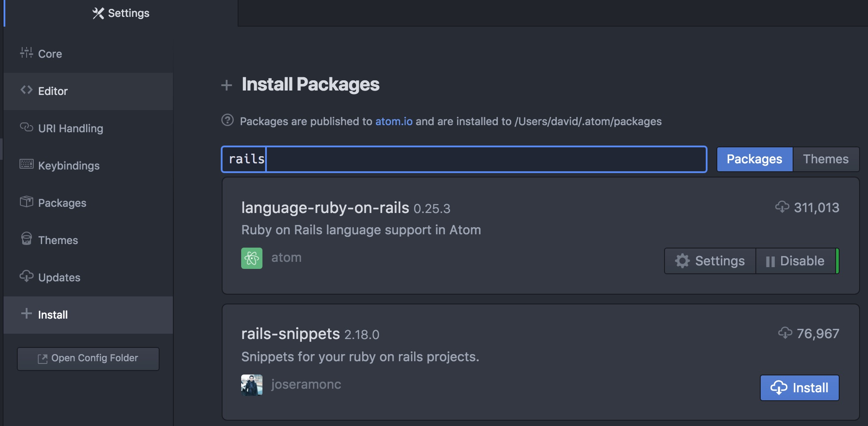Disable the language-ruby-on-rails package
This screenshot has height=426, width=868.
[796, 261]
